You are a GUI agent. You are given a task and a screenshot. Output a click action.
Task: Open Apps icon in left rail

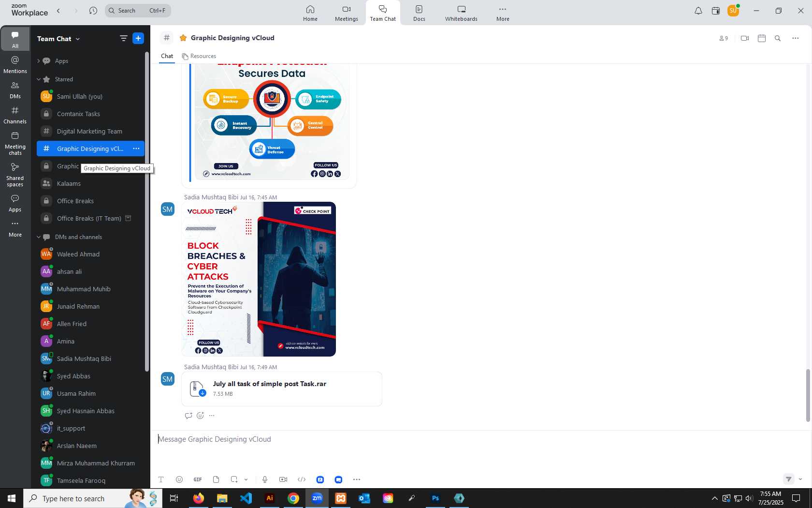pyautogui.click(x=15, y=203)
